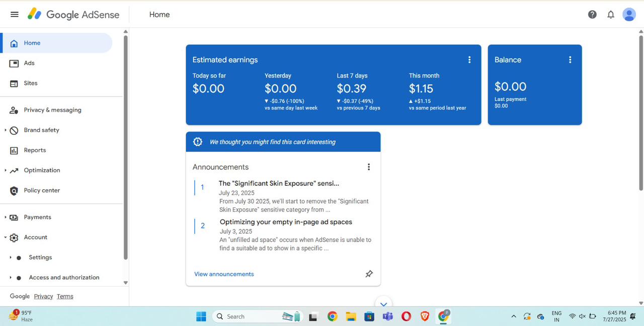Click the Last 7 days $0.39 value
Screen dimensions: 644x326
pyautogui.click(x=352, y=89)
